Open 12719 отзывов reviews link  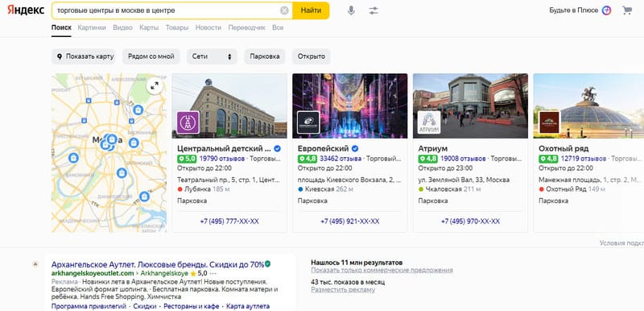(x=583, y=159)
